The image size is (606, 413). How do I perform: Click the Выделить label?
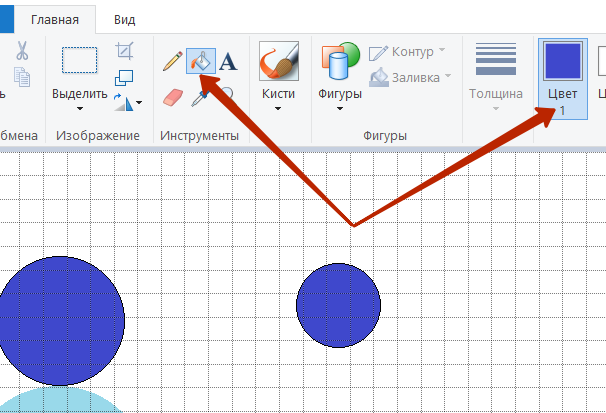pyautogui.click(x=80, y=93)
